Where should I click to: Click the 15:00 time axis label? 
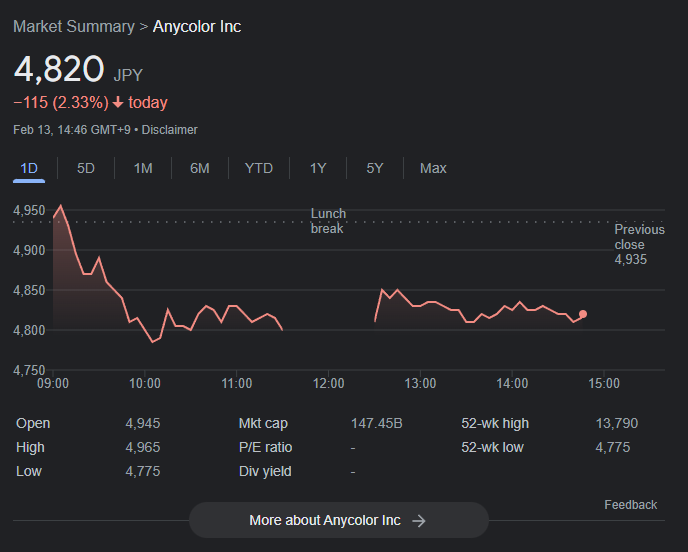coord(604,384)
